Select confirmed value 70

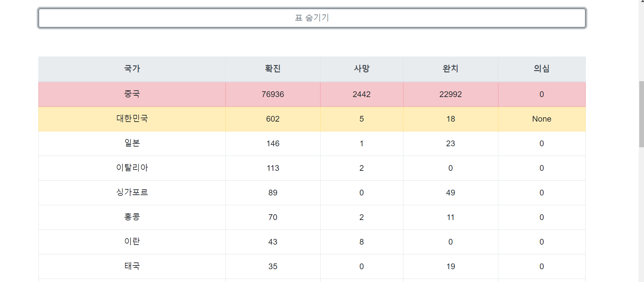click(273, 217)
